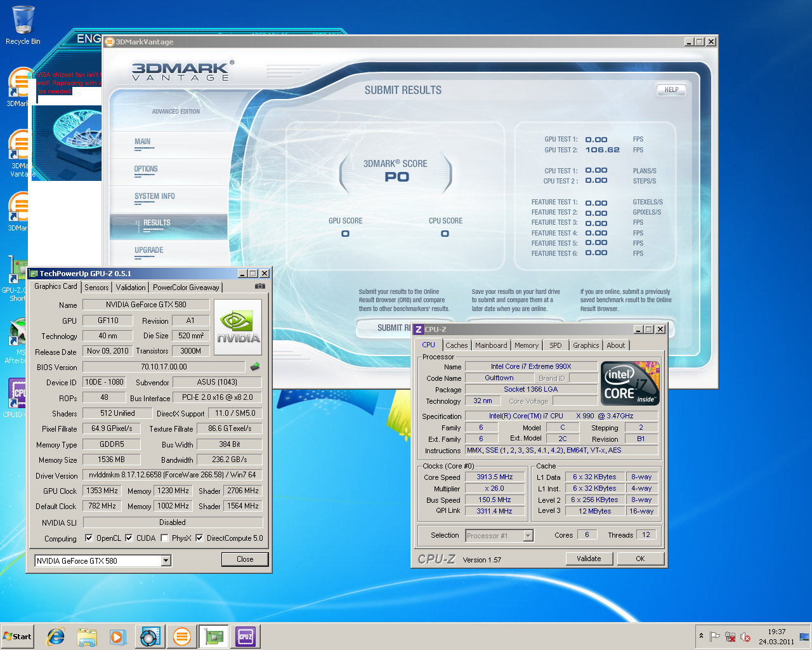Switch to Mainboard tab in CPU-Z
This screenshot has width=812, height=650.
(491, 345)
